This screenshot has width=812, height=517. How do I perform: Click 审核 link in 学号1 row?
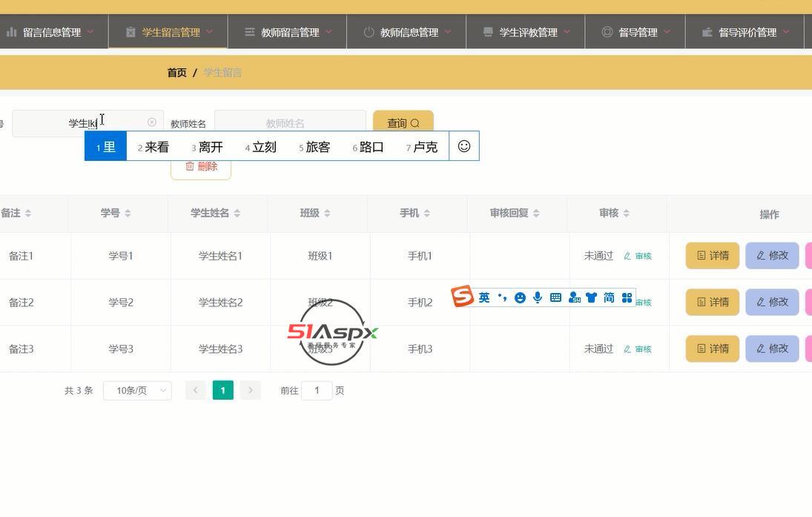coord(638,256)
